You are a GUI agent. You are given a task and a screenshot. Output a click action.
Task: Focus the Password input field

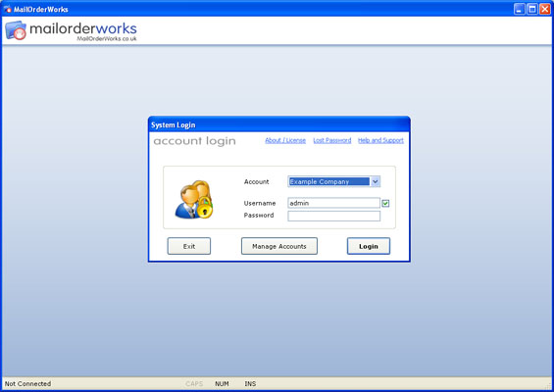(334, 216)
